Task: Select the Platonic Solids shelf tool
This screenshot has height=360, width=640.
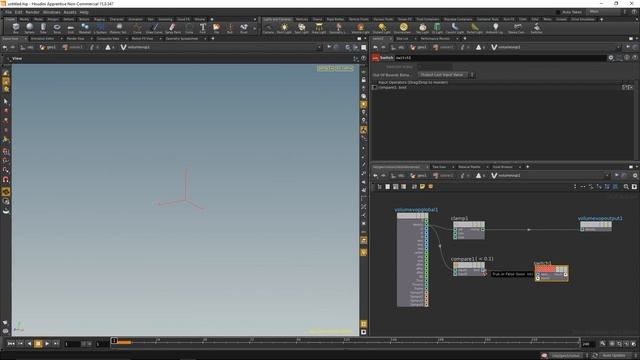Action: point(118,28)
